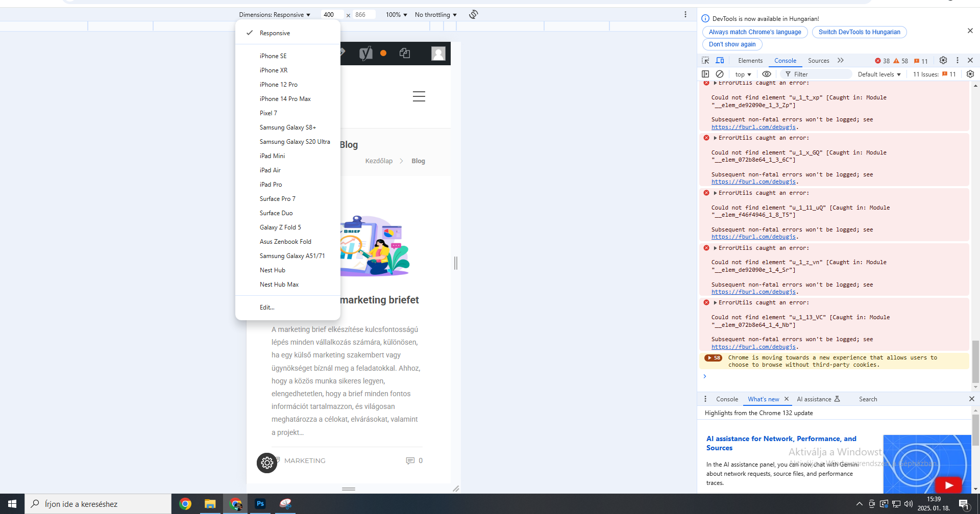Open console settings gear icon
The height and width of the screenshot is (514, 980).
[970, 74]
